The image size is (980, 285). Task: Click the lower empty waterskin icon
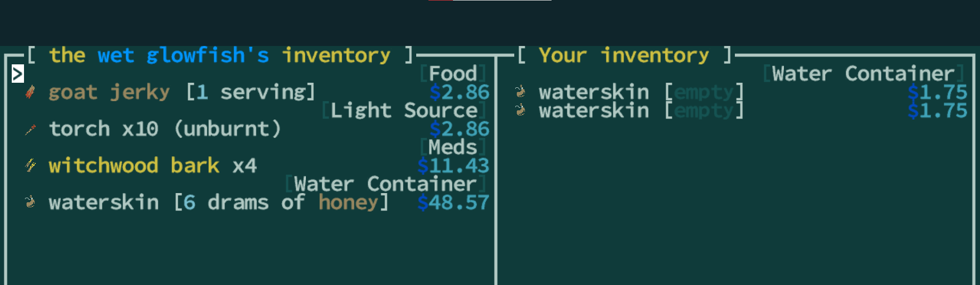[520, 110]
